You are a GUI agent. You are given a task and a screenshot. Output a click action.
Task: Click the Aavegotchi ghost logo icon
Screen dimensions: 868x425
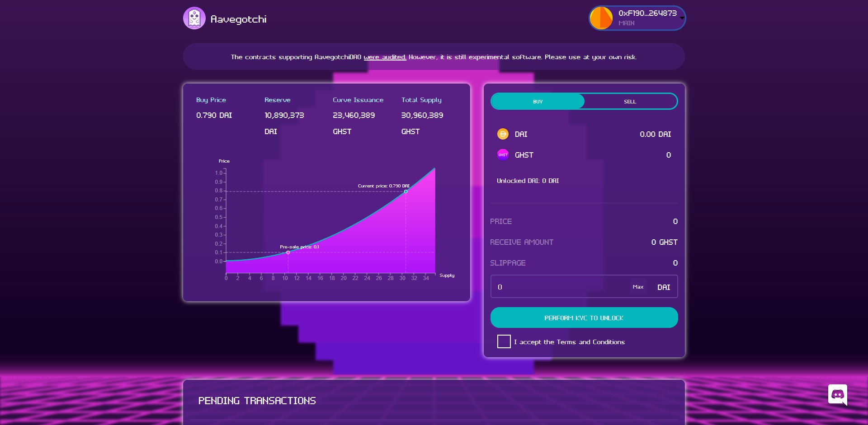click(194, 18)
